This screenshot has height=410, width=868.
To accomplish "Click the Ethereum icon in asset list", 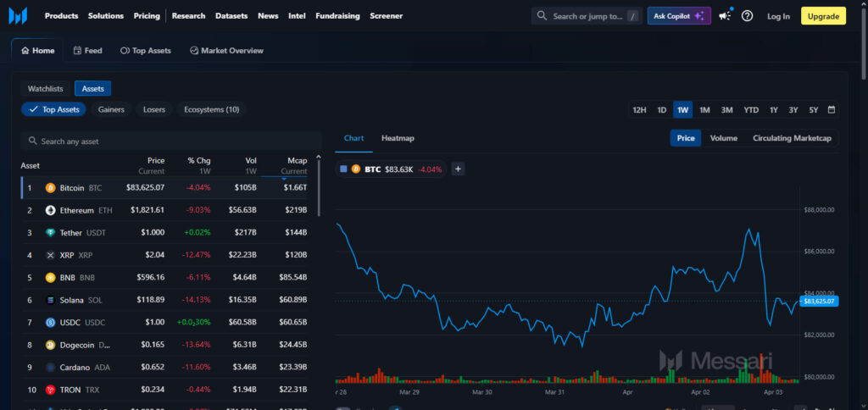I will pos(51,210).
